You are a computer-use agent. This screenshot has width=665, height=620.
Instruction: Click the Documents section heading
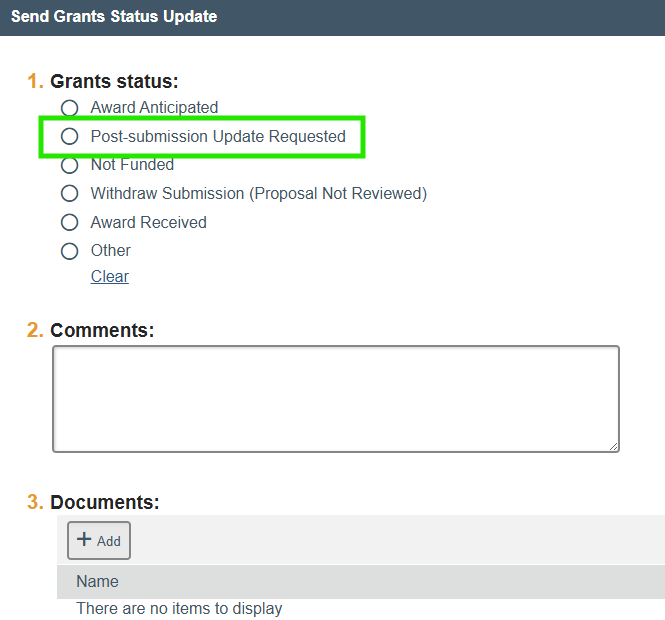pyautogui.click(x=104, y=502)
